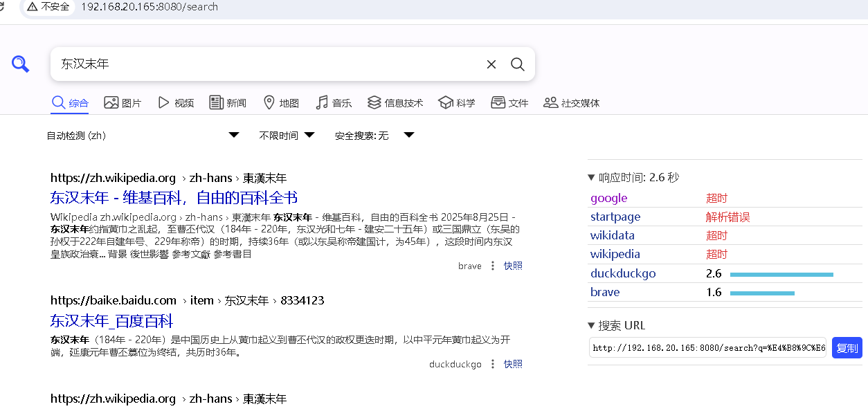Expand the 不限时间 time range dropdown
The width and height of the screenshot is (868, 411).
[287, 136]
